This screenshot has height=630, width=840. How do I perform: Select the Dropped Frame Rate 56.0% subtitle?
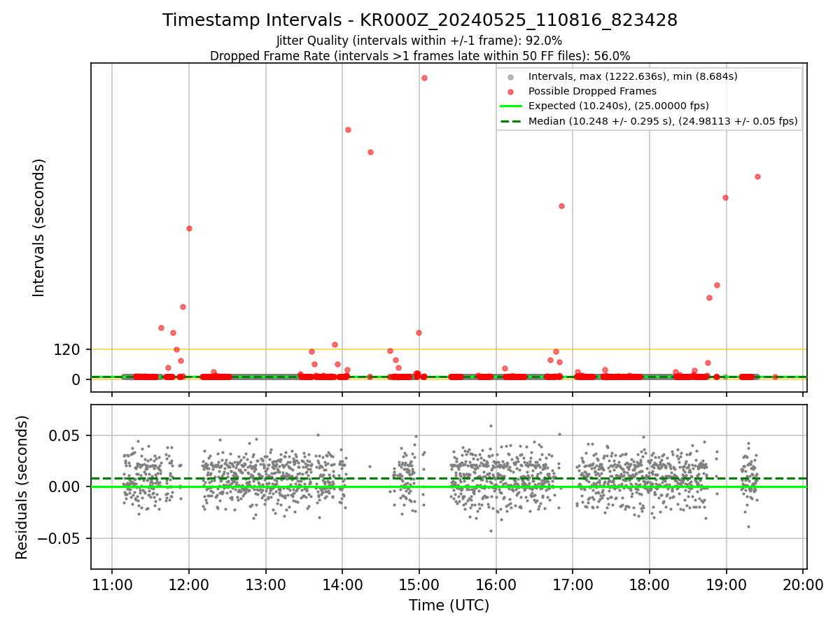(x=420, y=56)
